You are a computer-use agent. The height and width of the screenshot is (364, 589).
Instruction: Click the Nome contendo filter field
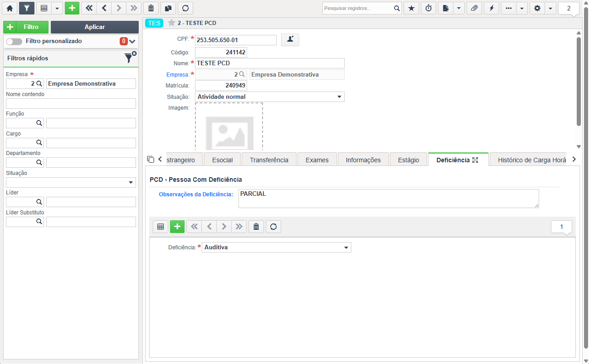(x=71, y=103)
